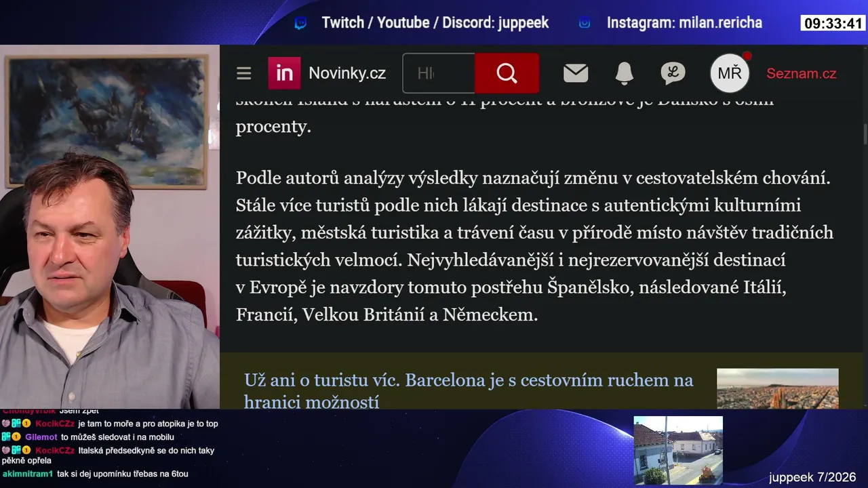The image size is (868, 488).
Task: Click the Instagram icon in top banner
Action: pyautogui.click(x=585, y=23)
